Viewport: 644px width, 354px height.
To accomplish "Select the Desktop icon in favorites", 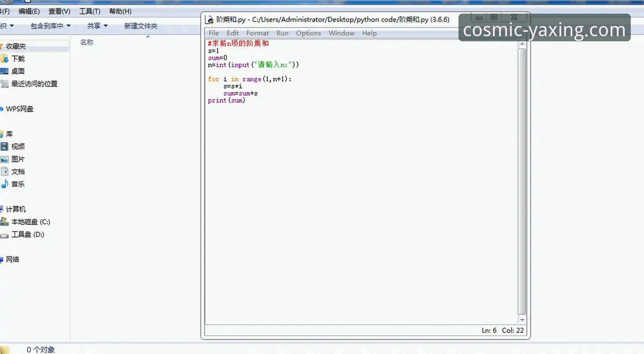I will tap(5, 71).
